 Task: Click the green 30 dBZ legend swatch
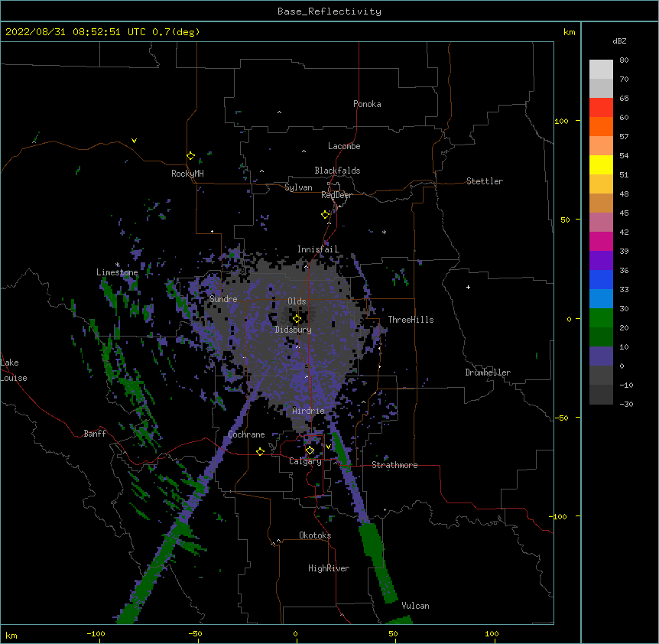click(601, 318)
